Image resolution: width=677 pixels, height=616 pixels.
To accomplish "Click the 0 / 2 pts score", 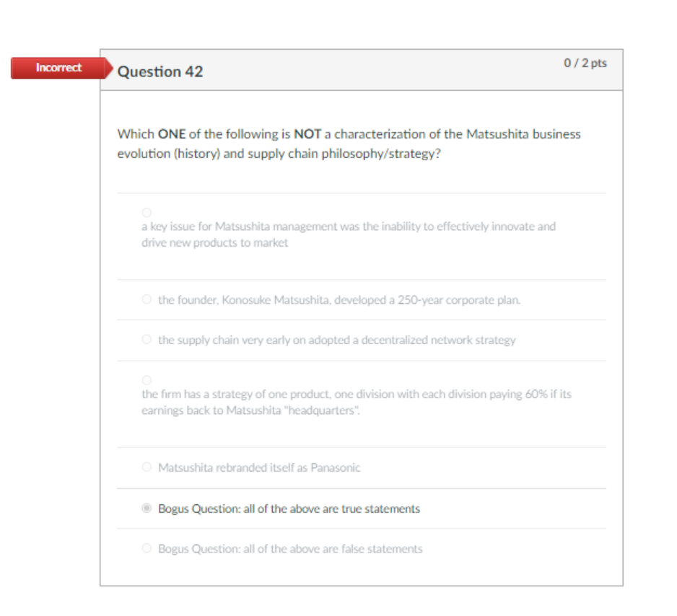I will coord(585,63).
